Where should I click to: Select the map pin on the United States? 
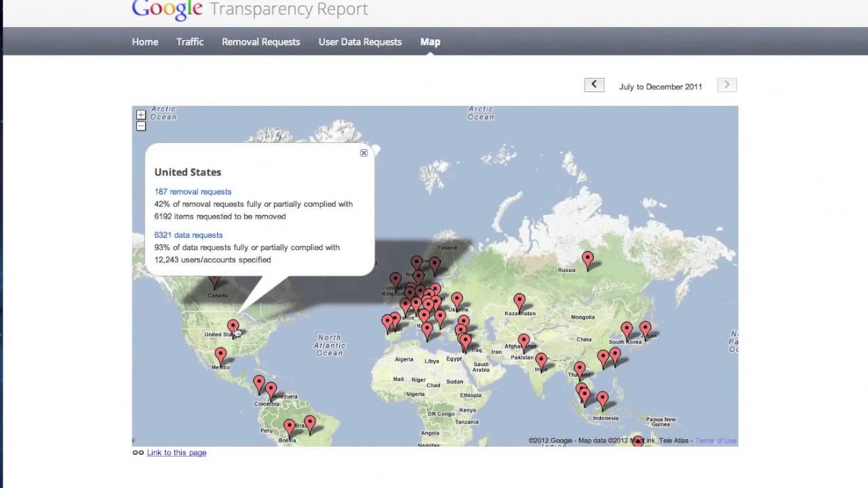coord(233,328)
